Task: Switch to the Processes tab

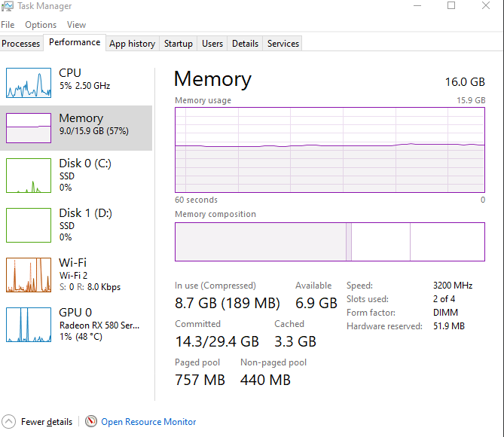Action: click(21, 44)
